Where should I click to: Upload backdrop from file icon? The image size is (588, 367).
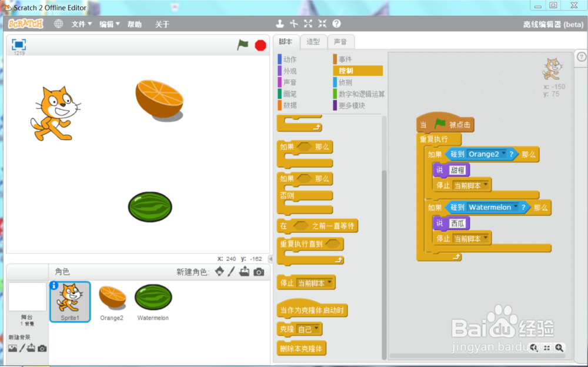(x=31, y=348)
